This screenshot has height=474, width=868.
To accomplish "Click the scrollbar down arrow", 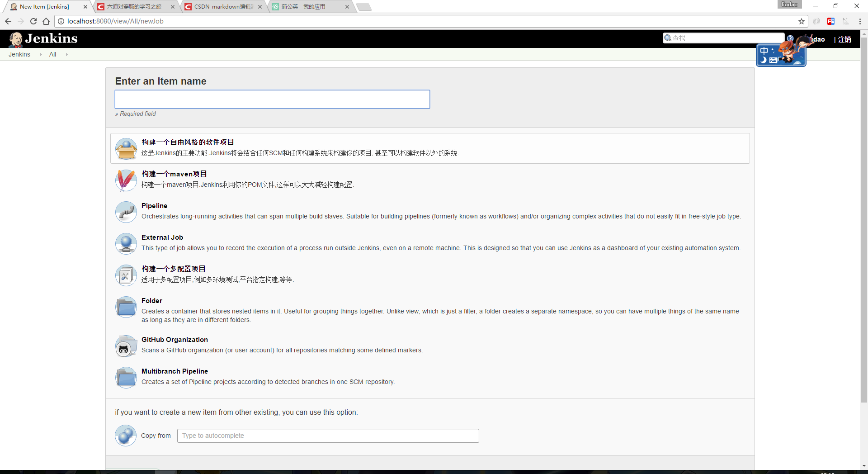I will click(864, 465).
